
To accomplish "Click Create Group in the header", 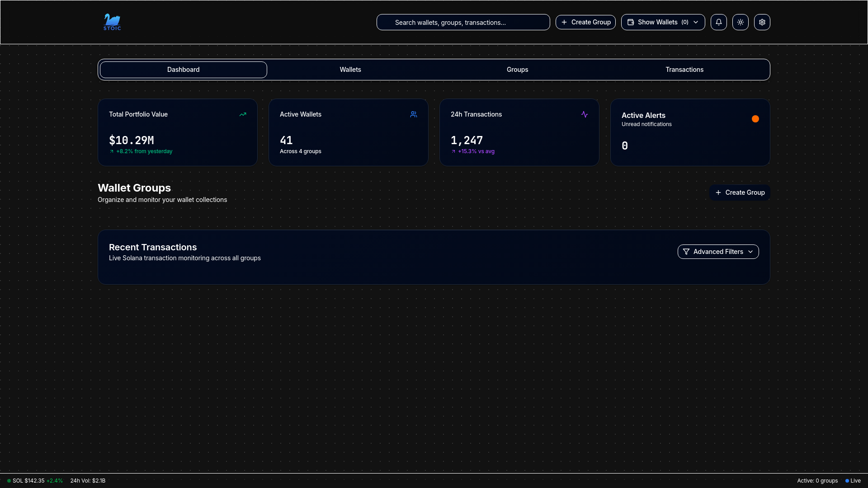I will 585,22.
